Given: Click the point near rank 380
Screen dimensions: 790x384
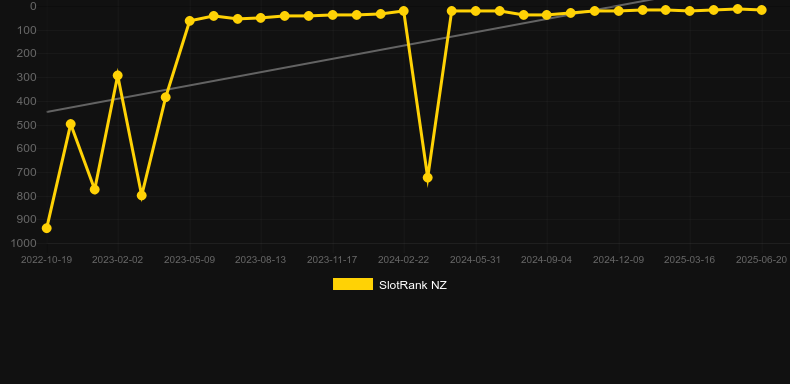Looking at the screenshot, I should (x=166, y=97).
